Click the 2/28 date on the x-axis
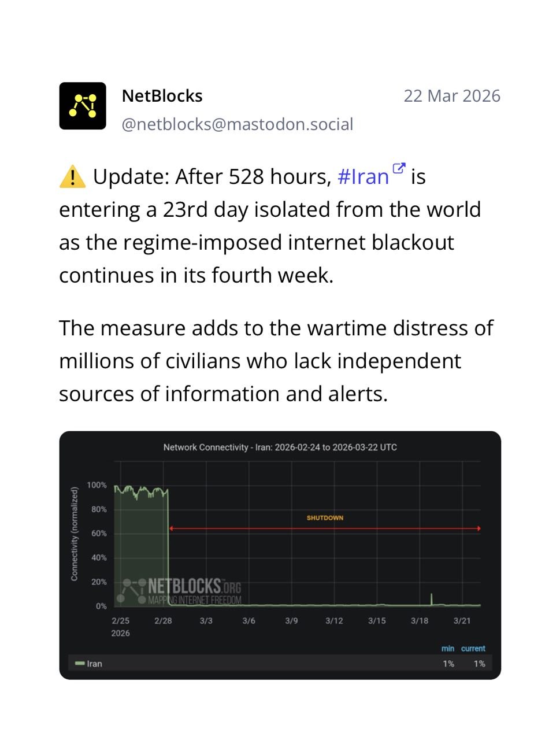The image size is (560, 740). (x=163, y=621)
